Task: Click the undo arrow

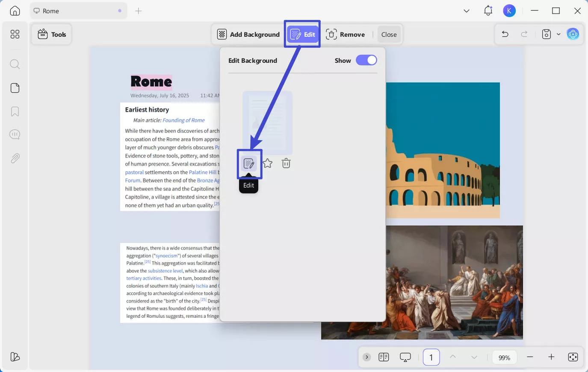Action: 505,35
